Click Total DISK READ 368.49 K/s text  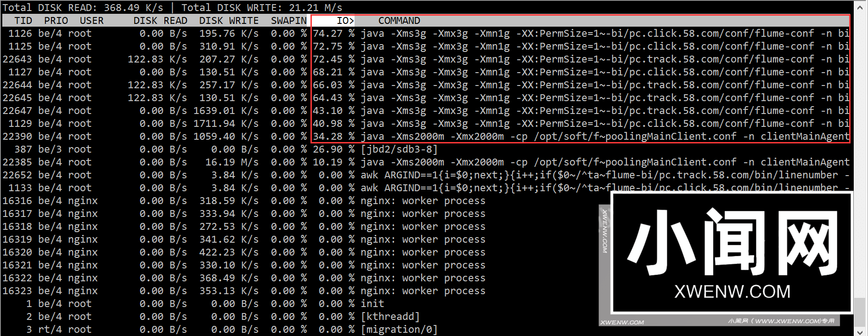tap(83, 8)
